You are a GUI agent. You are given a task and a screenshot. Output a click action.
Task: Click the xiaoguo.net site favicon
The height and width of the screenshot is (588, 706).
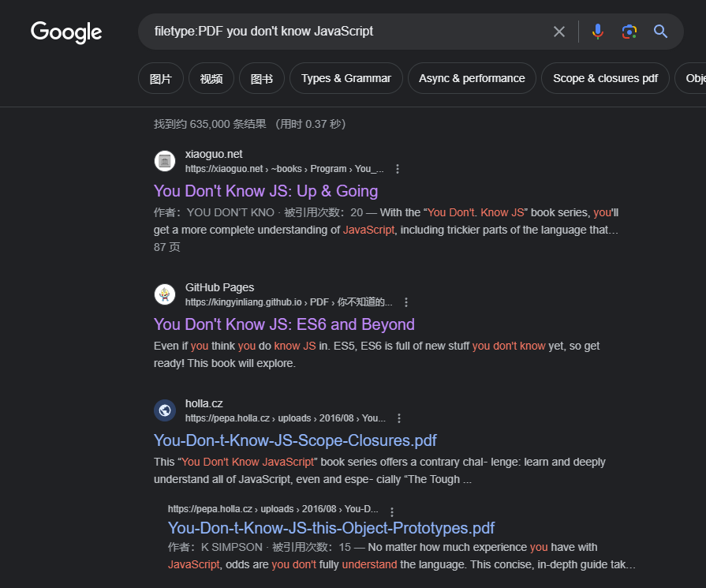point(165,161)
